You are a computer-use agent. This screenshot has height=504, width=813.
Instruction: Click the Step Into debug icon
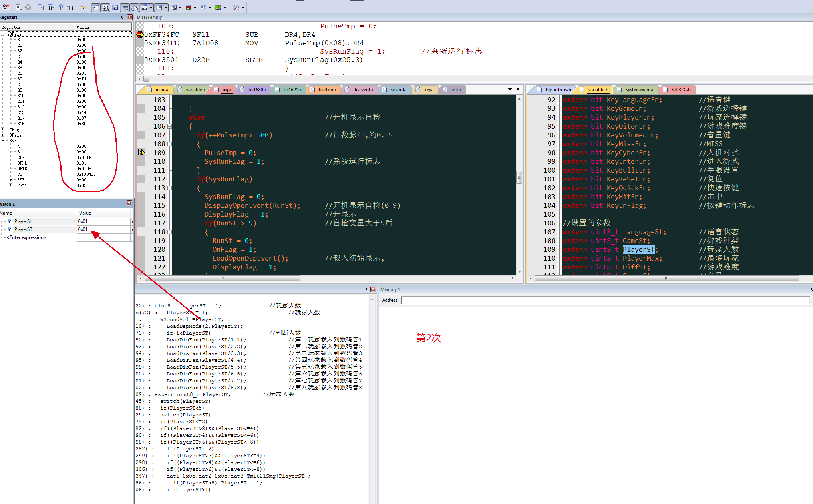[x=42, y=7]
